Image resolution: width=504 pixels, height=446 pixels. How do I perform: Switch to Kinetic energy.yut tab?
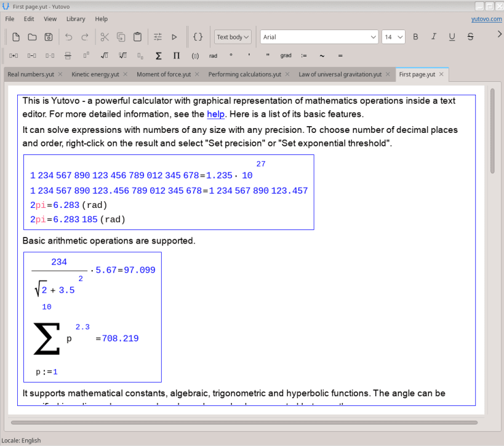(95, 74)
